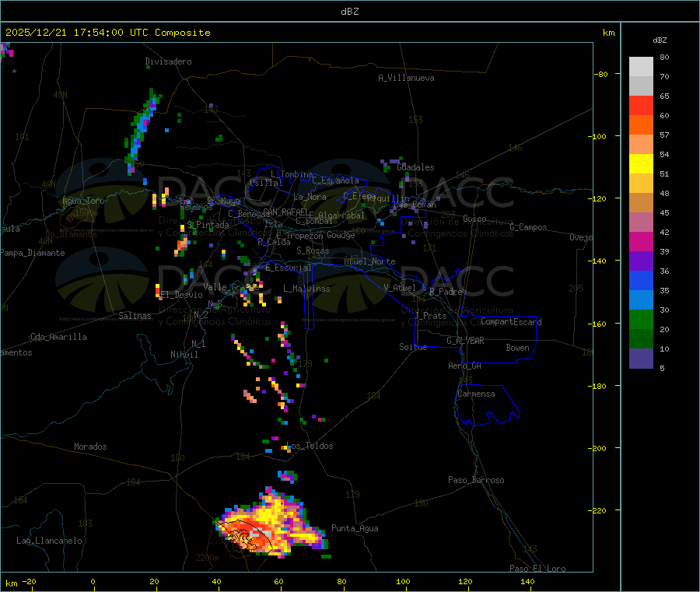Viewport: 700px width, 592px height.
Task: Click the G_ALVEAR map label
Action: click(465, 341)
